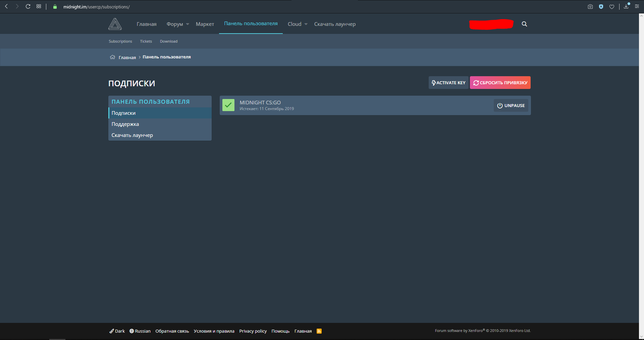Open the Главная footer link

[x=303, y=331]
